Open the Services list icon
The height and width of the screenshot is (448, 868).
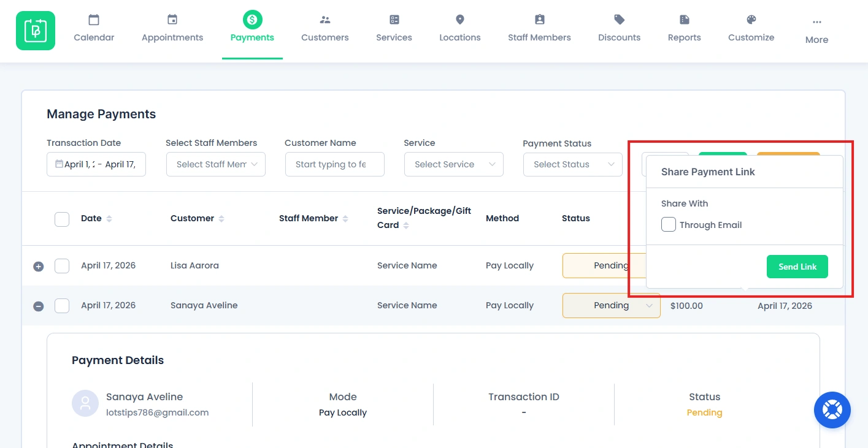(x=394, y=20)
